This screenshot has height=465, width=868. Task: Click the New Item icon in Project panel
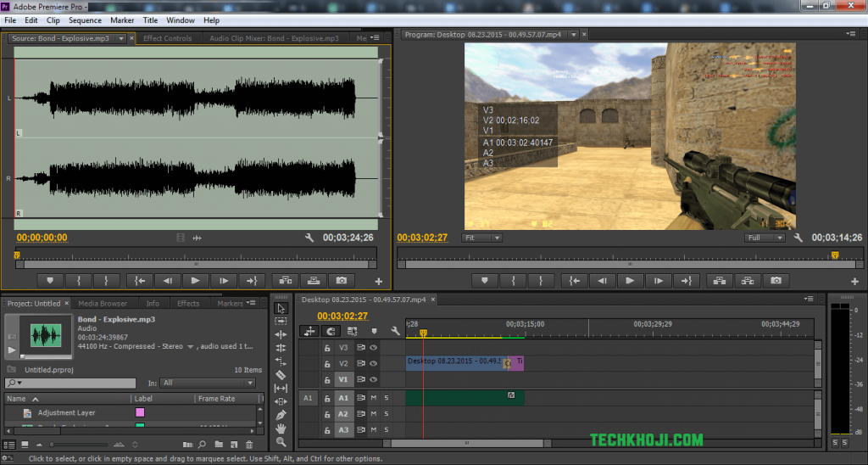(234, 445)
